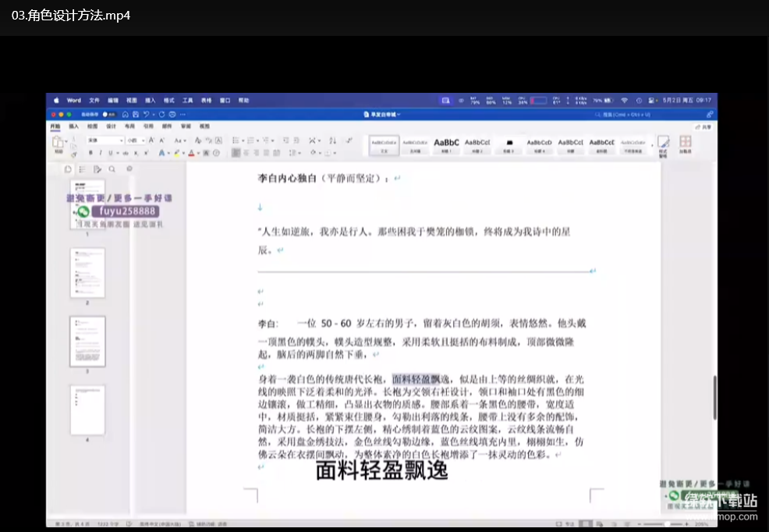
Task: Click the sidebar search magnifier icon
Action: tap(112, 169)
